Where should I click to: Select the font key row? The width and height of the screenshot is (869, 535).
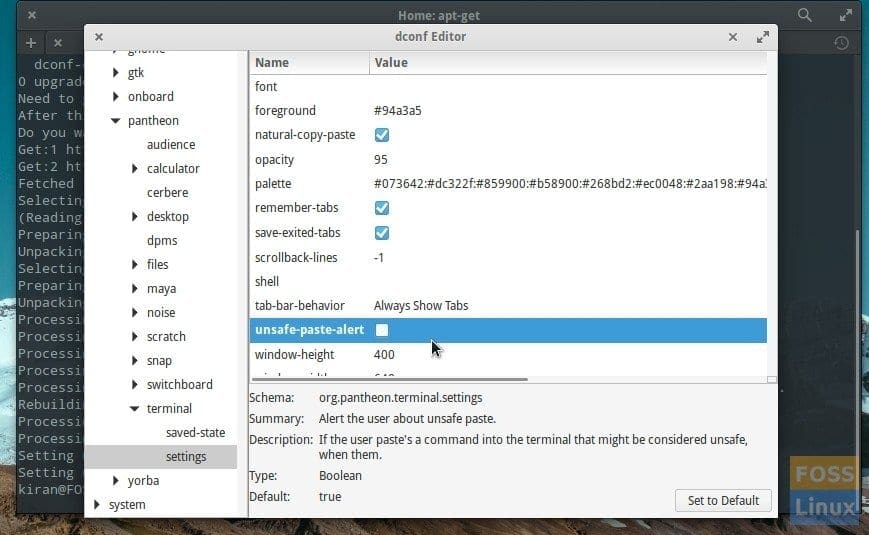(x=508, y=86)
